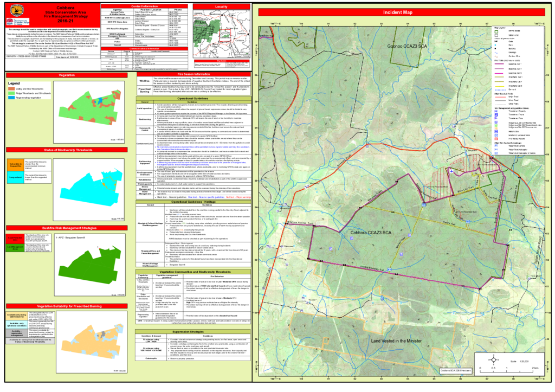Viewport: 555px width, 392px height.
Task: Click the Bushfire Risk Management Strategies map thumbnail
Action: point(89,265)
